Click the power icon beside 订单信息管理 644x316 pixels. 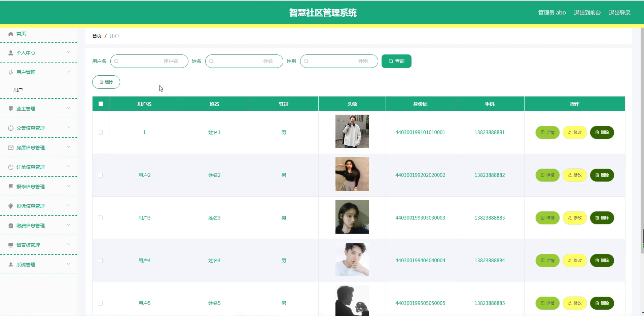(x=11, y=167)
